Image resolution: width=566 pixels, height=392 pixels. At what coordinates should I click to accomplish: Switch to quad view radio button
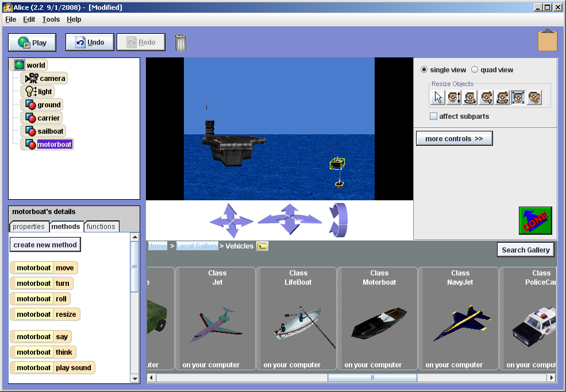point(475,69)
